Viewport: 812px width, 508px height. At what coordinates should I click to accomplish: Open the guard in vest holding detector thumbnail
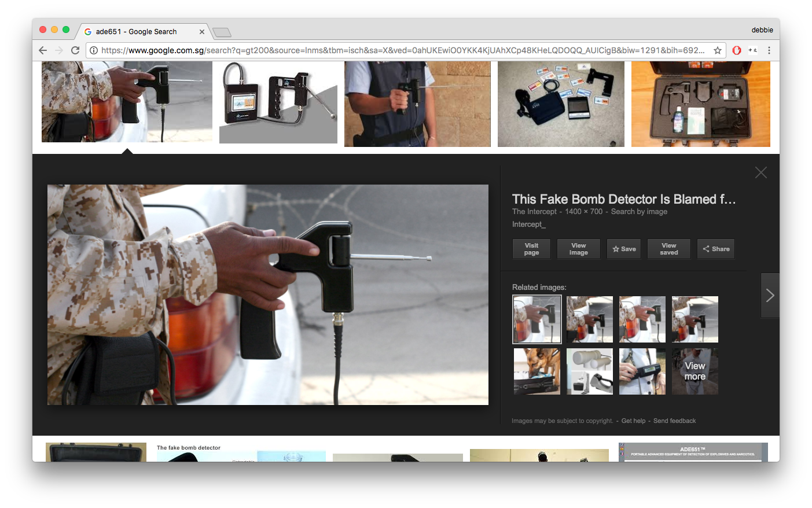tap(417, 104)
